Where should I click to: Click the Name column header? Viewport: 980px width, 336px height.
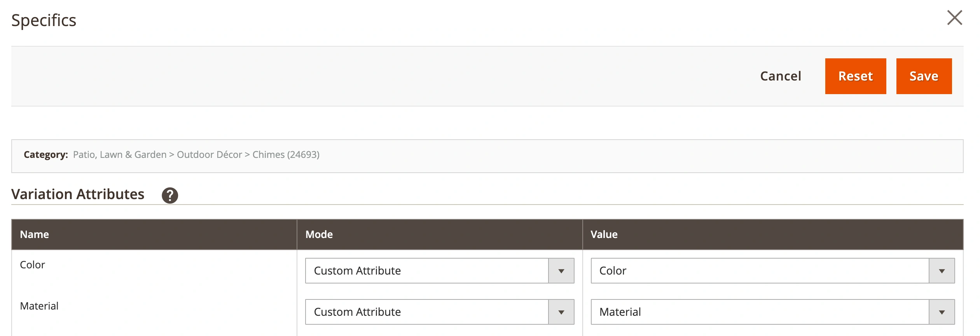(35, 234)
